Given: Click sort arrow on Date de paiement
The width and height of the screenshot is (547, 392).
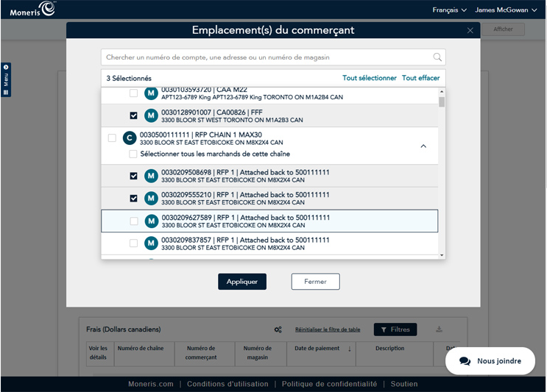Looking at the screenshot, I should coord(349,349).
